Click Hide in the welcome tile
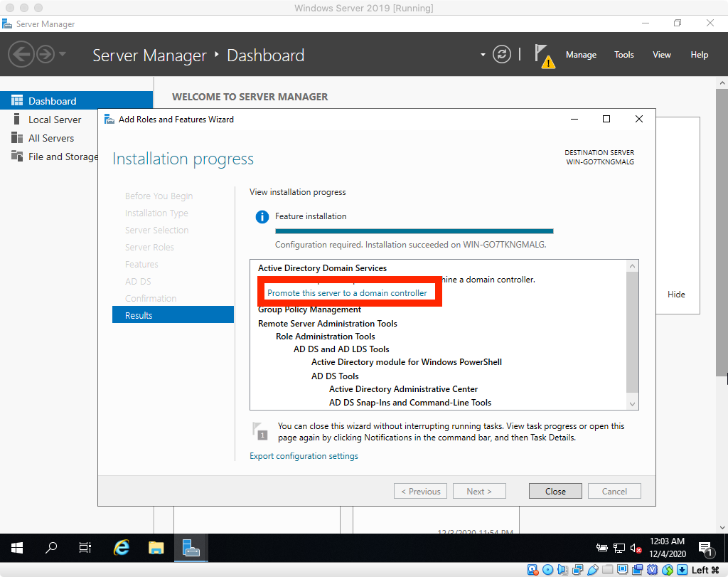 point(676,294)
